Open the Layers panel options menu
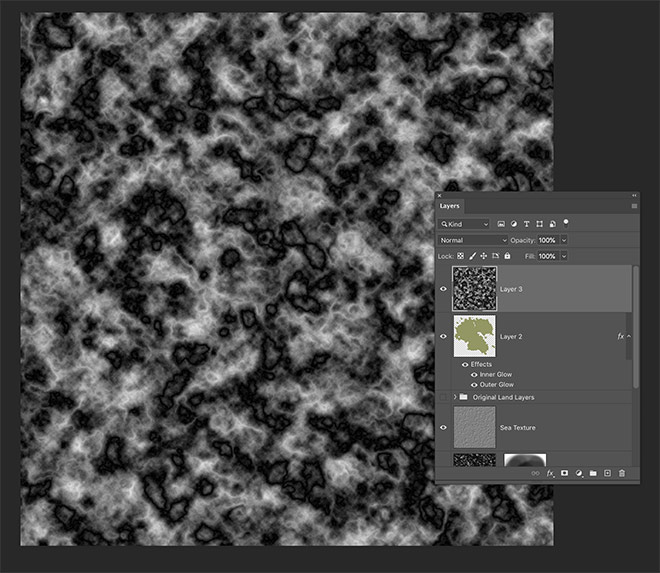Viewport: 660px width, 573px height. point(634,206)
